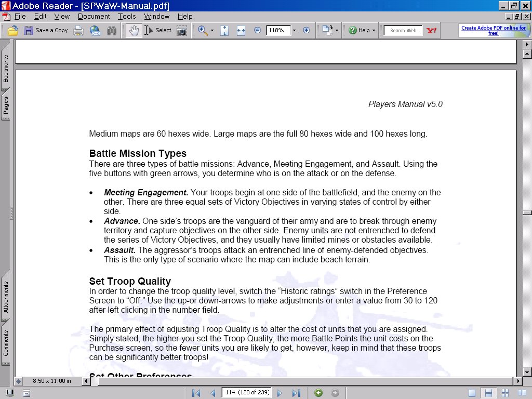Click the Yahoo search icon
This screenshot has width=532, height=399.
pos(432,31)
